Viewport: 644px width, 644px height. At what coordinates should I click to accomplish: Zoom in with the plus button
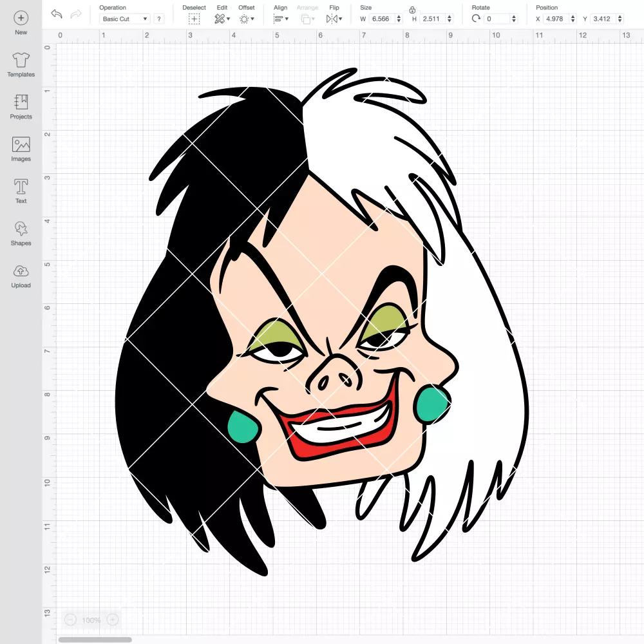coord(113,620)
